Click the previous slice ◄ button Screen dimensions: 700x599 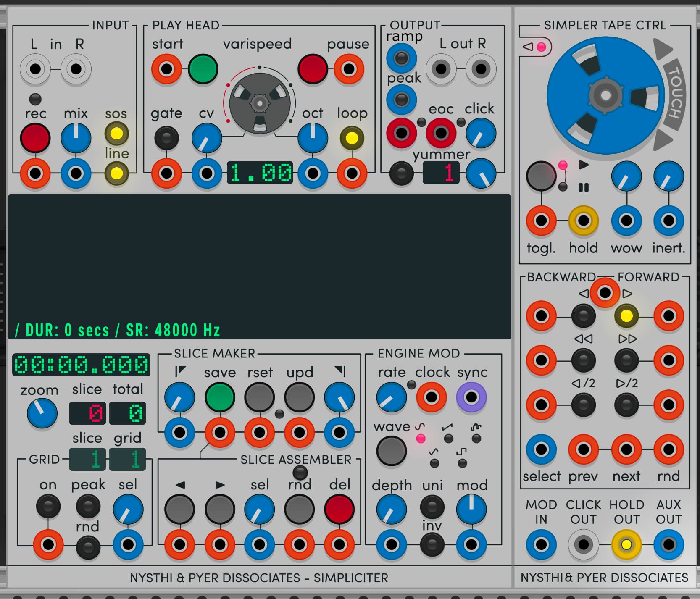pyautogui.click(x=180, y=510)
